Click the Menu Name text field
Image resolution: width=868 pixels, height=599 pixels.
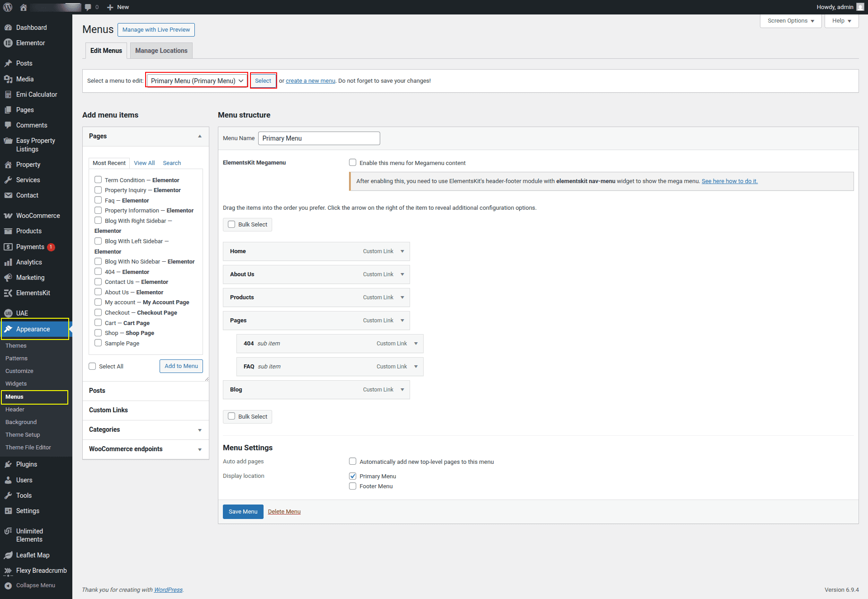click(x=319, y=138)
